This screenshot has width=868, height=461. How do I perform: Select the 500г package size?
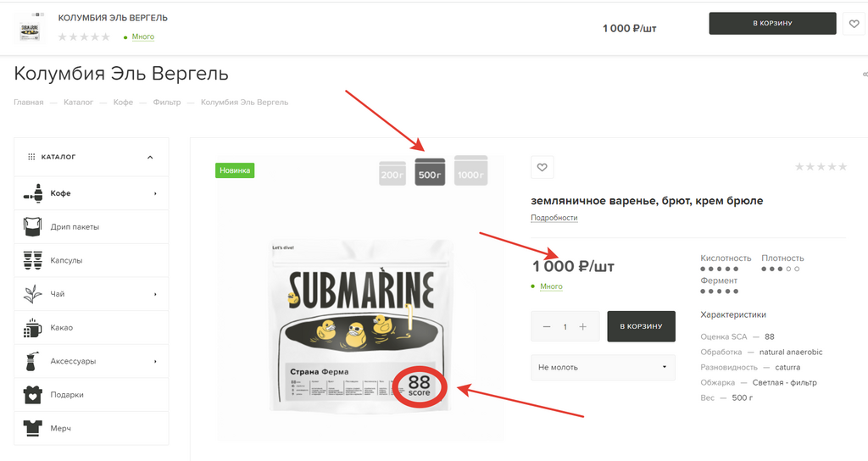pos(430,172)
